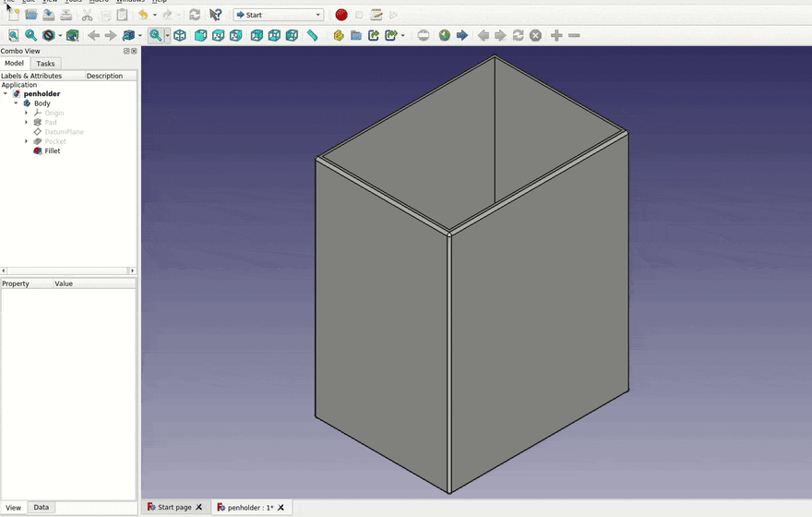Screen dimensions: 812x517
Task: Click the Redo arrow icon
Action: [167, 15]
